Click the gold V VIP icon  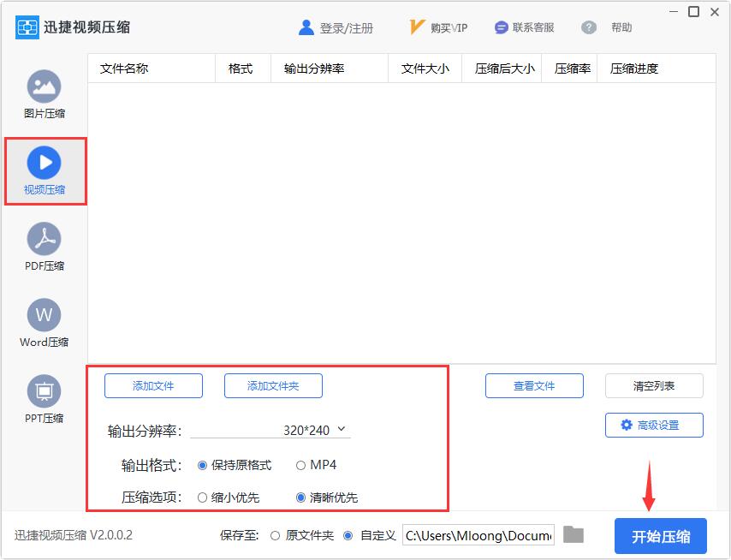coord(416,27)
